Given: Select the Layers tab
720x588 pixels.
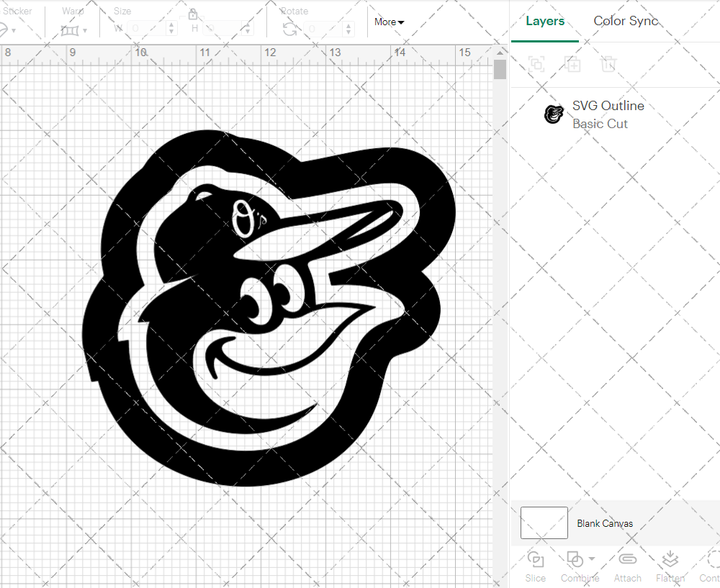Looking at the screenshot, I should click(x=545, y=21).
